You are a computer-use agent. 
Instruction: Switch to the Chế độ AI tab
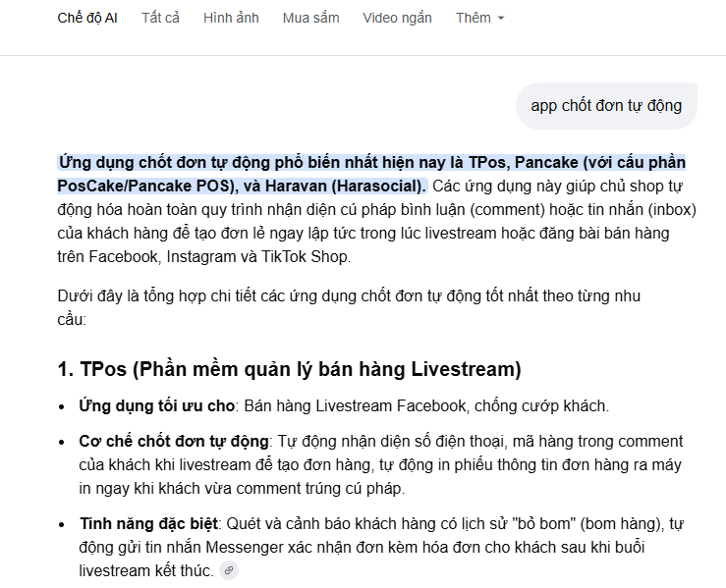pyautogui.click(x=87, y=18)
